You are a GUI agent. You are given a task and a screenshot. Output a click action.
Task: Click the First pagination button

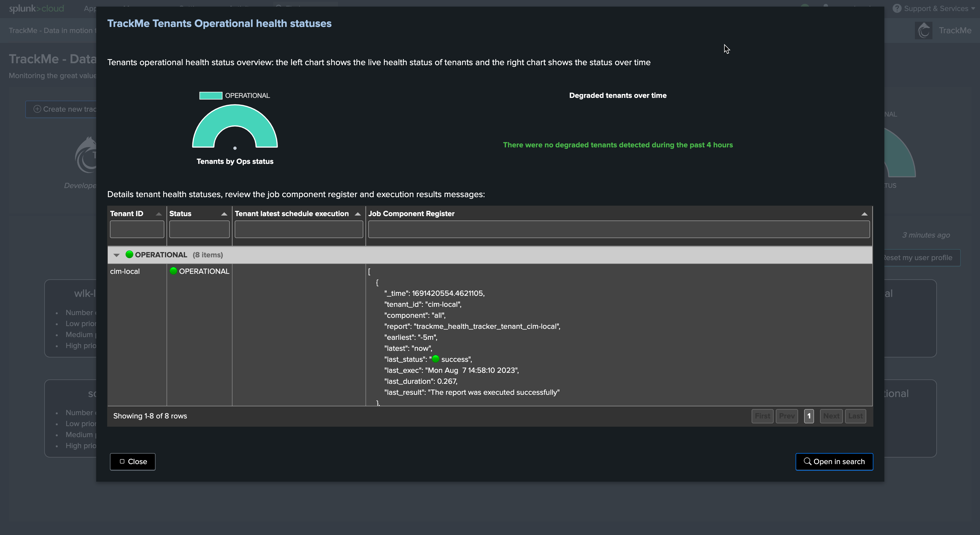coord(762,416)
